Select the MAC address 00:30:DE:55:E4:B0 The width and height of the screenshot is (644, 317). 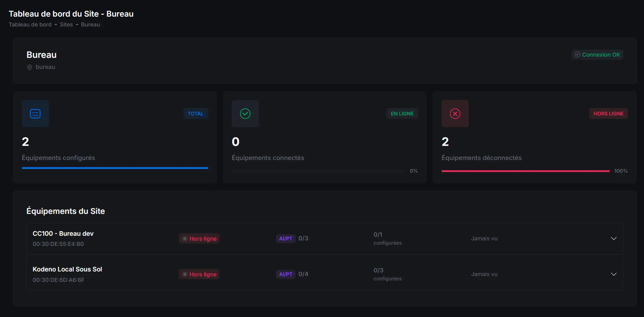coord(58,244)
